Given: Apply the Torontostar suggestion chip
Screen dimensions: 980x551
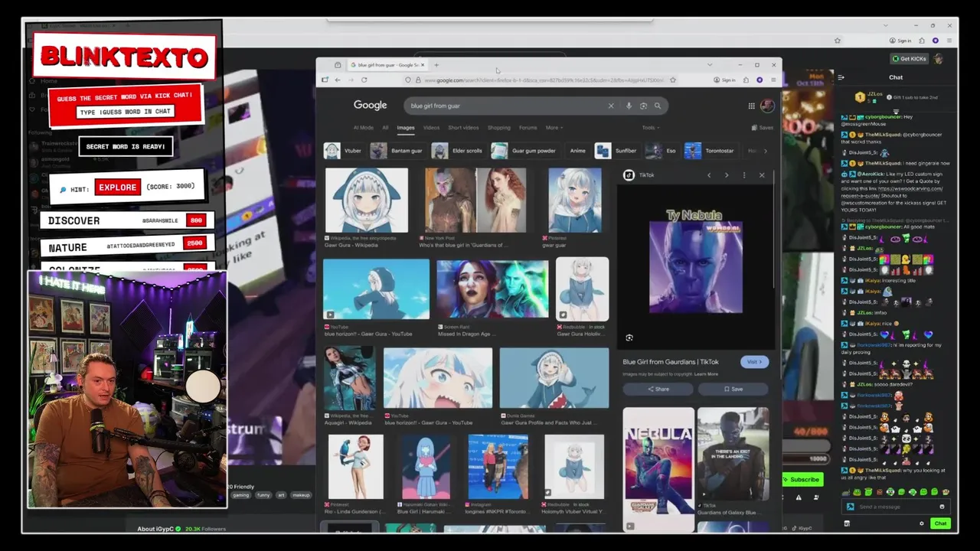Looking at the screenshot, I should point(710,151).
